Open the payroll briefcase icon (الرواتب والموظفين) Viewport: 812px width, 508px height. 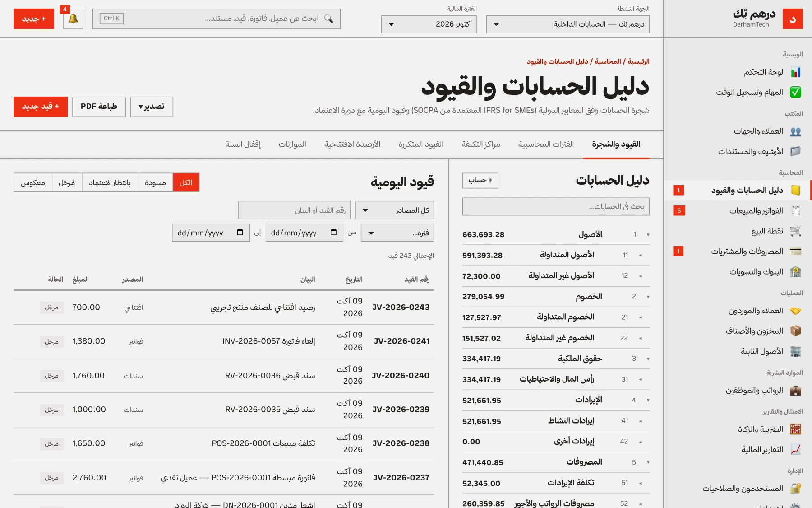coord(795,391)
